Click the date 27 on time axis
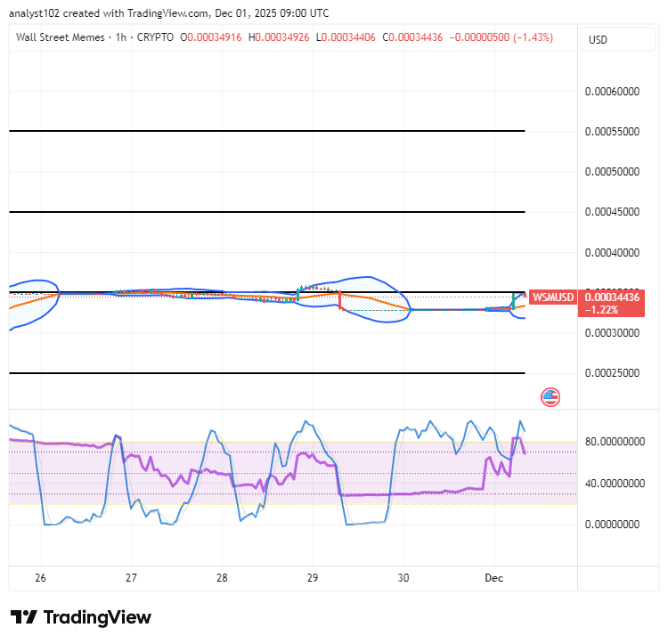Screen dimensions: 668x644 (x=131, y=578)
